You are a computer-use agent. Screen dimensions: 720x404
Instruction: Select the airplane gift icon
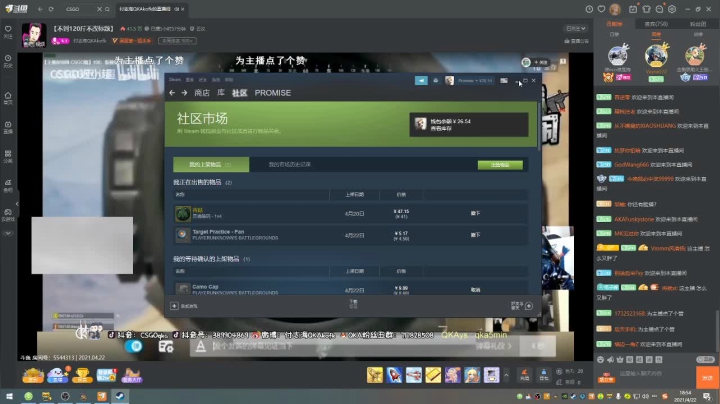point(414,375)
